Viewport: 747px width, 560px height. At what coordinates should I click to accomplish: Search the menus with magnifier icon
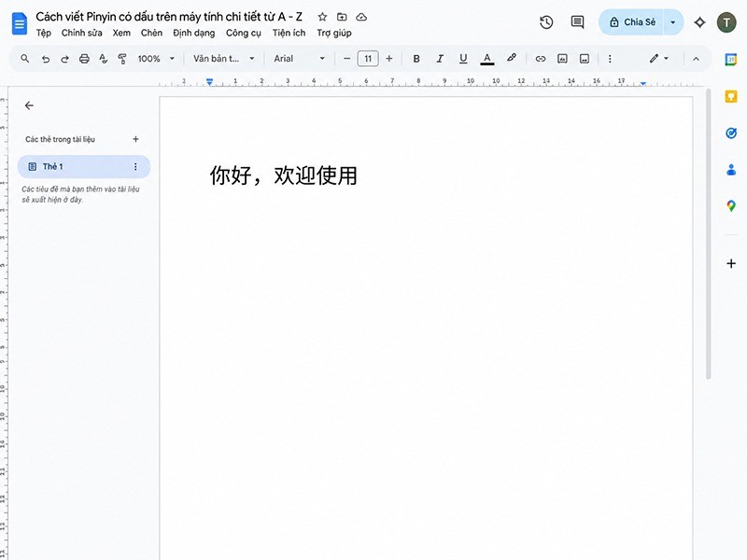[25, 59]
